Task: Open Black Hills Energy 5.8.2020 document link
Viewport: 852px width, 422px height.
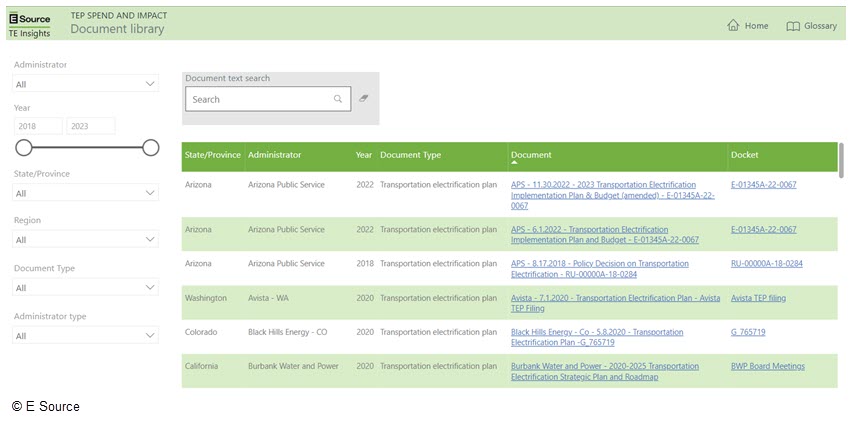Action: [597, 337]
